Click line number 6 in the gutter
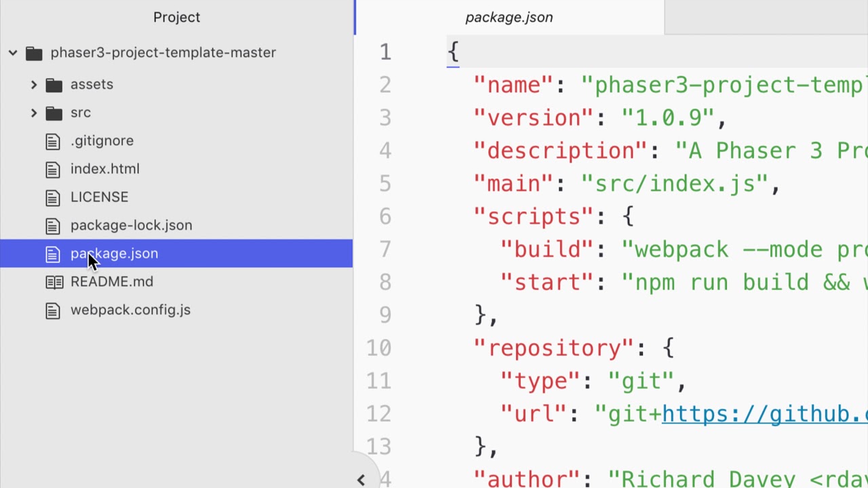Screen dimensions: 868x488 (385, 217)
